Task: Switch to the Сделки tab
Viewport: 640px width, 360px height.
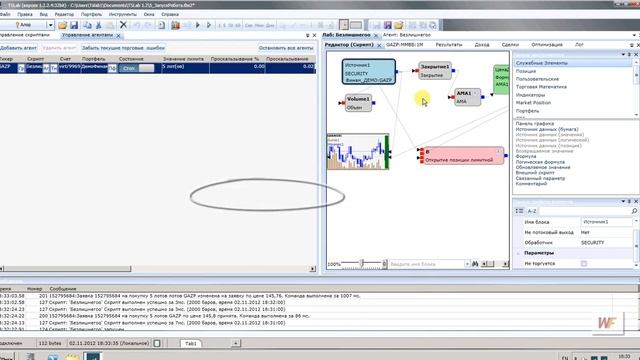Action: coord(510,44)
